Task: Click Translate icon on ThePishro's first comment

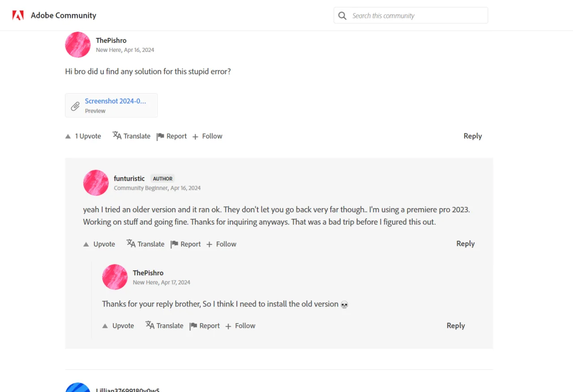Action: (117, 136)
